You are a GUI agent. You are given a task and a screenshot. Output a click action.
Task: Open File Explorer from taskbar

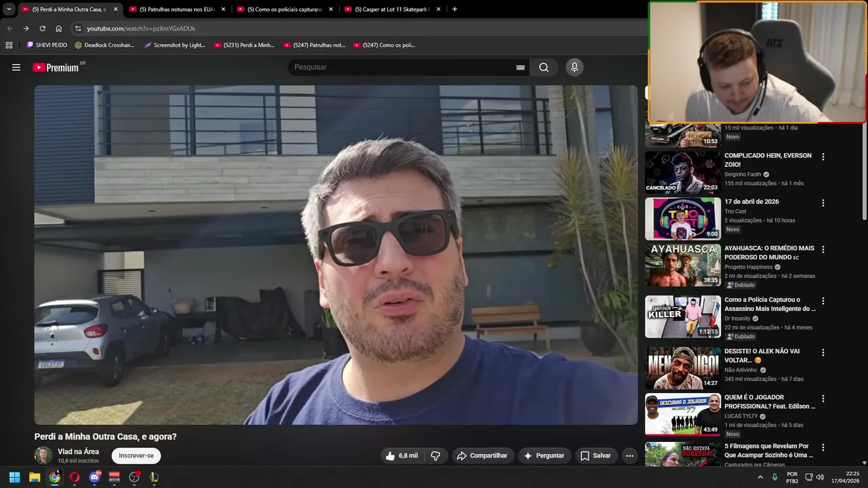pos(35,477)
